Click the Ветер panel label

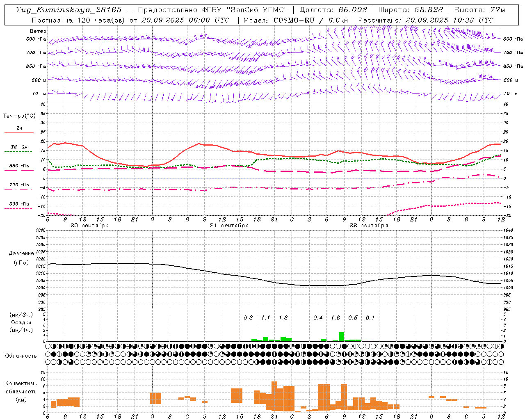[38, 31]
